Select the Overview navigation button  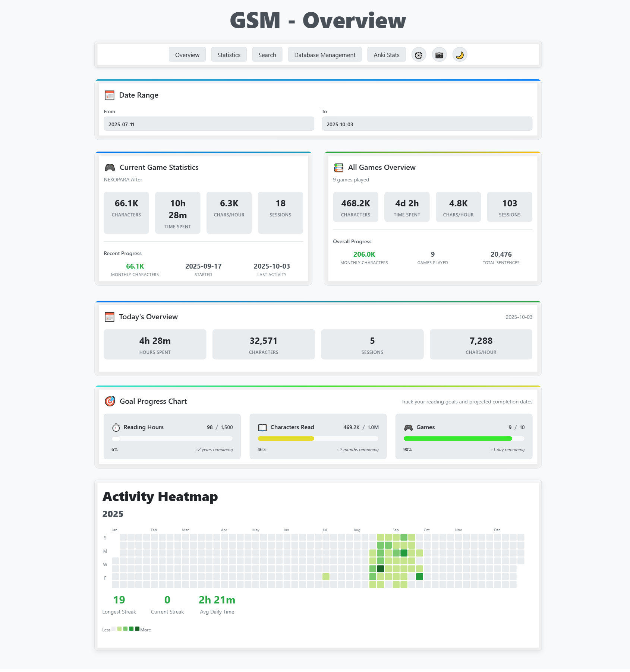tap(187, 55)
